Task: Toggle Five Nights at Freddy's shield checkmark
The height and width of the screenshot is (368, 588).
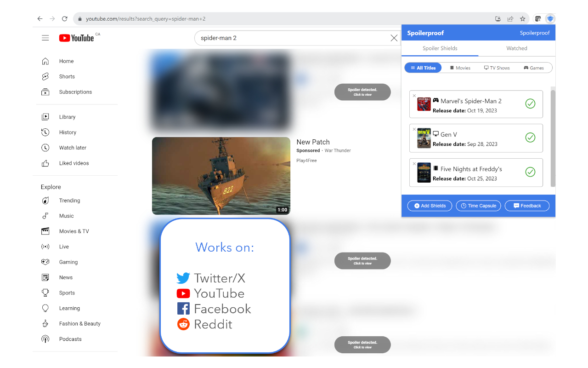Action: coord(530,172)
